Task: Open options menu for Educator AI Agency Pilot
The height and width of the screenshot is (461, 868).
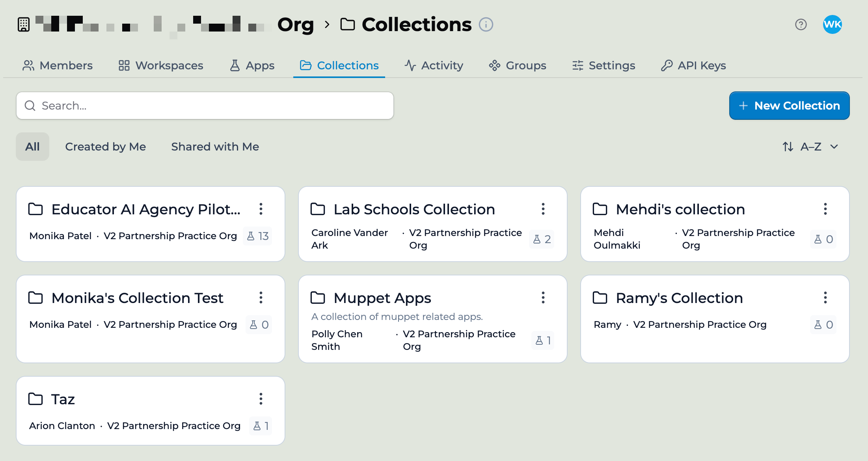Action: (261, 209)
